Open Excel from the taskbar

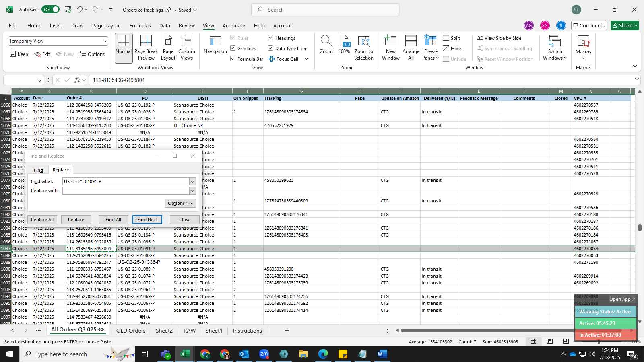click(x=185, y=354)
